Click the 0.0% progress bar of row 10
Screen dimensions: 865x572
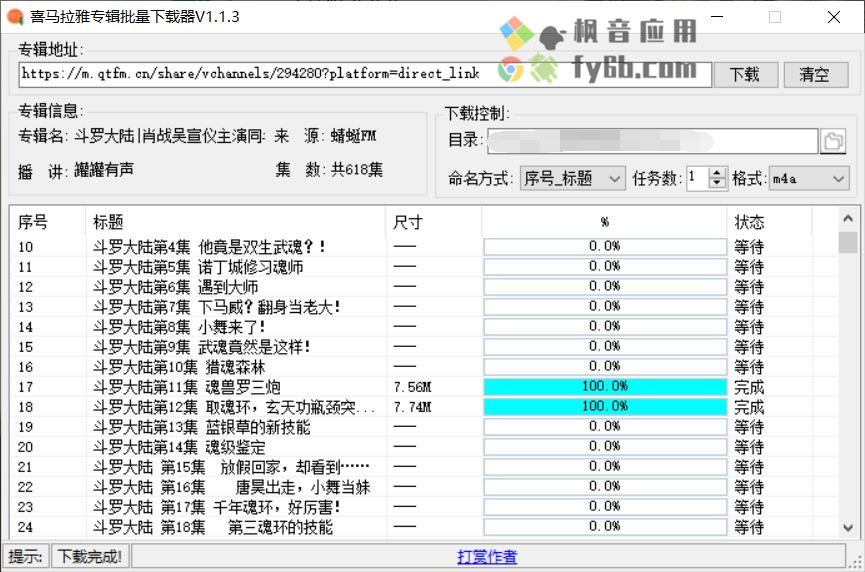tap(605, 247)
